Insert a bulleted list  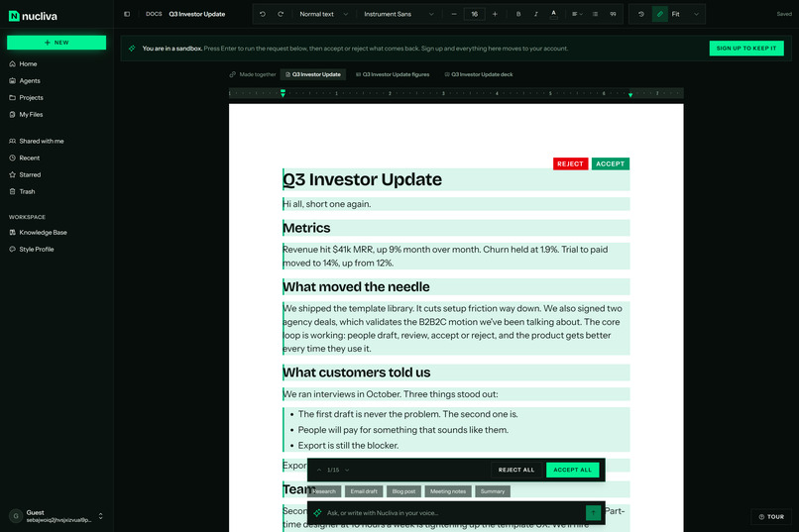(595, 14)
